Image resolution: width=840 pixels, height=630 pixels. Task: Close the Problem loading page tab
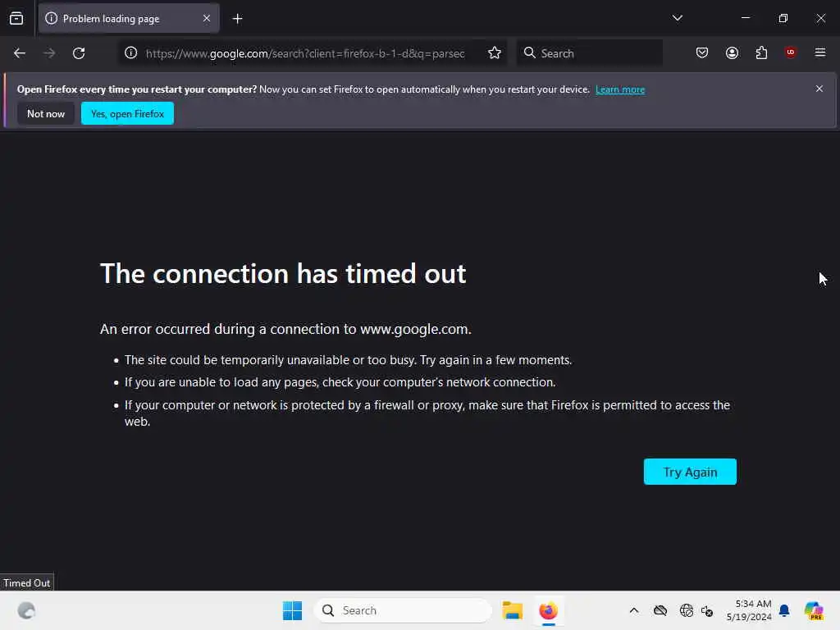(x=207, y=19)
